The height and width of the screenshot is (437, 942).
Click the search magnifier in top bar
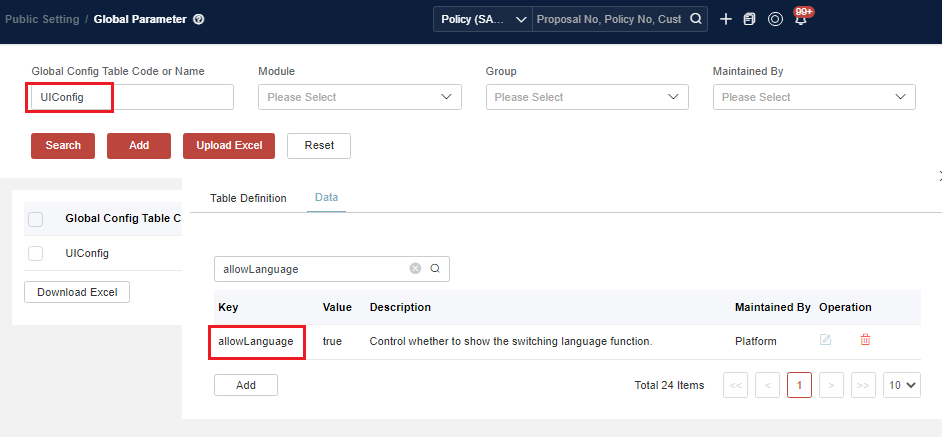point(696,19)
